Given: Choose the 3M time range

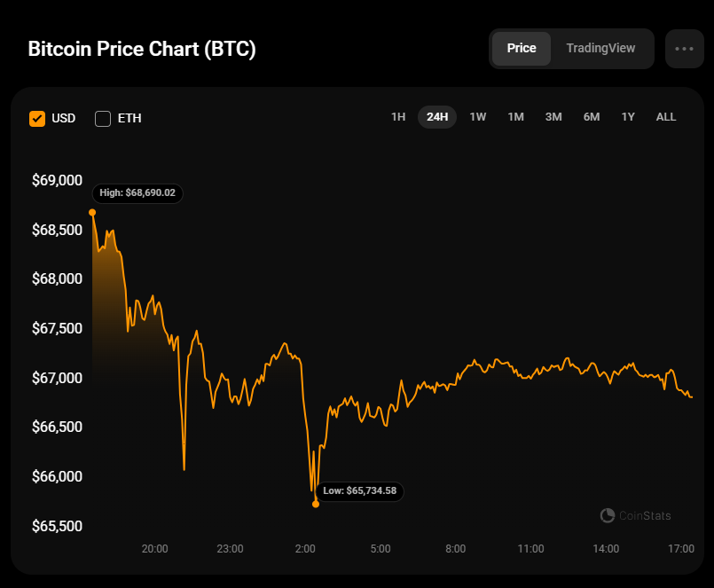Looking at the screenshot, I should (553, 117).
